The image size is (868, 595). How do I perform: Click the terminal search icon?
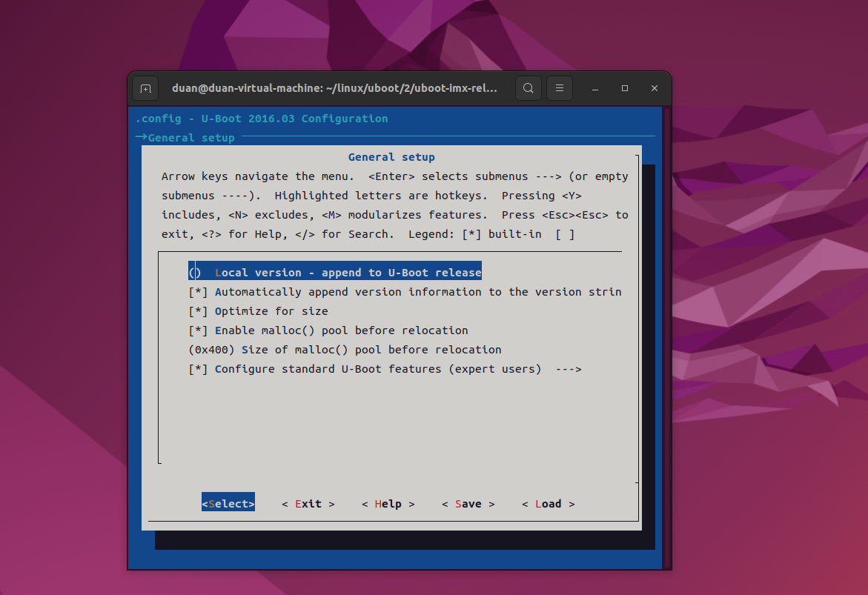tap(528, 89)
